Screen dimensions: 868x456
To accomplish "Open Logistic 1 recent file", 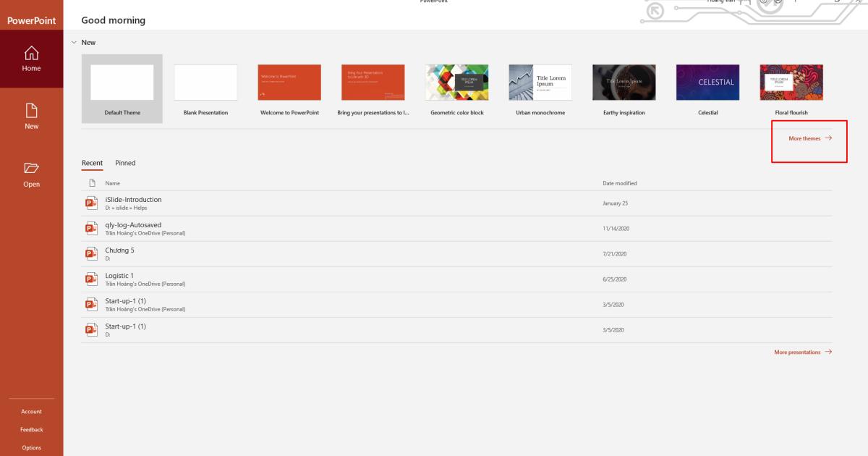I will 456,279.
